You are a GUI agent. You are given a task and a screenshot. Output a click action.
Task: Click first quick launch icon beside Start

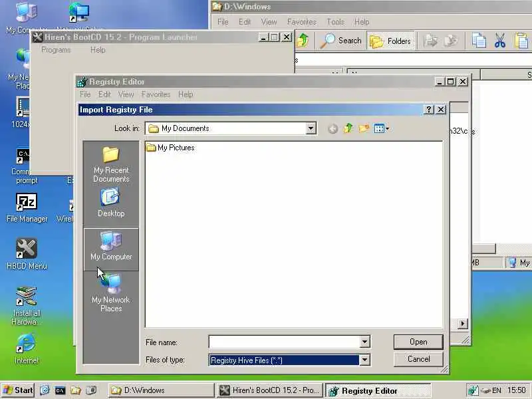click(x=45, y=390)
